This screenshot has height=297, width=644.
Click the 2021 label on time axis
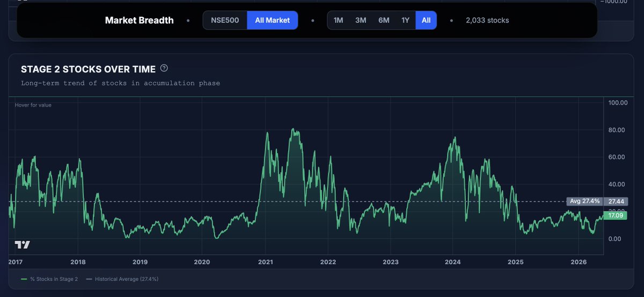point(266,262)
